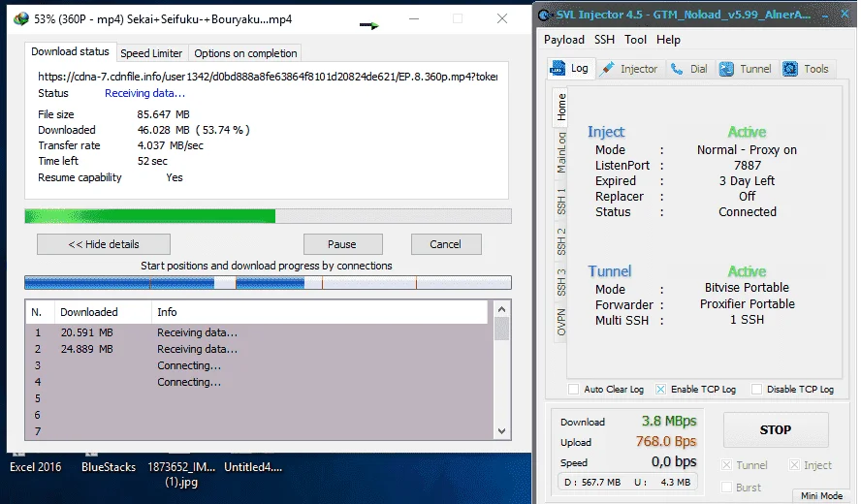The width and height of the screenshot is (861, 504).
Task: Click the Hide details button
Action: [x=103, y=244]
